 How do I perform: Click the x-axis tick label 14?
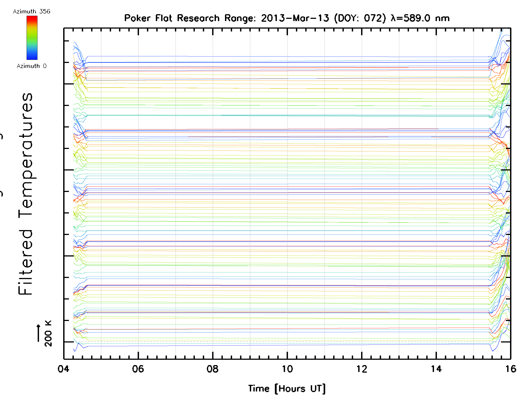click(436, 369)
